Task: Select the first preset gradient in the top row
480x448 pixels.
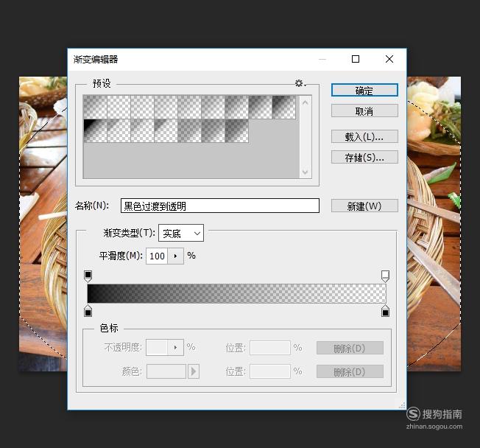Action: [95, 107]
